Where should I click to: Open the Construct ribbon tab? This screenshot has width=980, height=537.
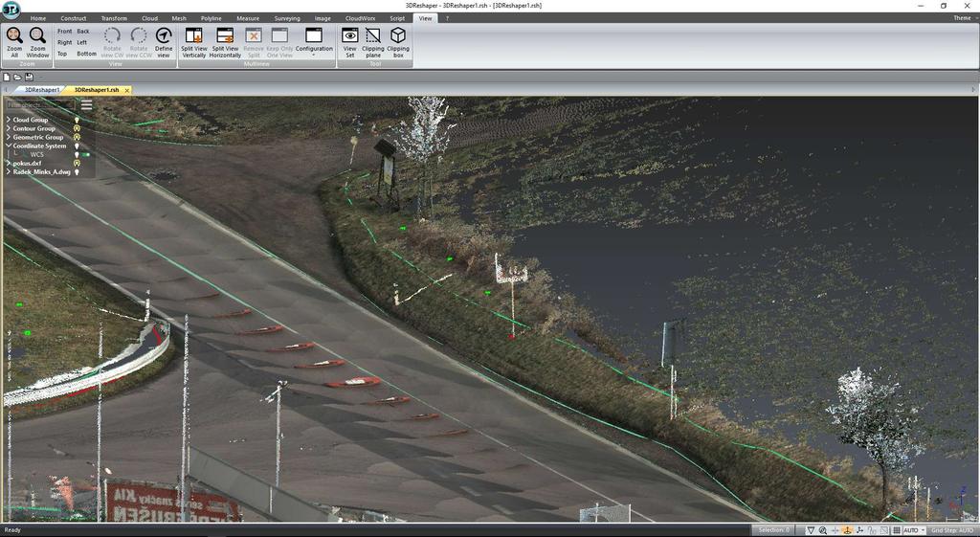[74, 18]
